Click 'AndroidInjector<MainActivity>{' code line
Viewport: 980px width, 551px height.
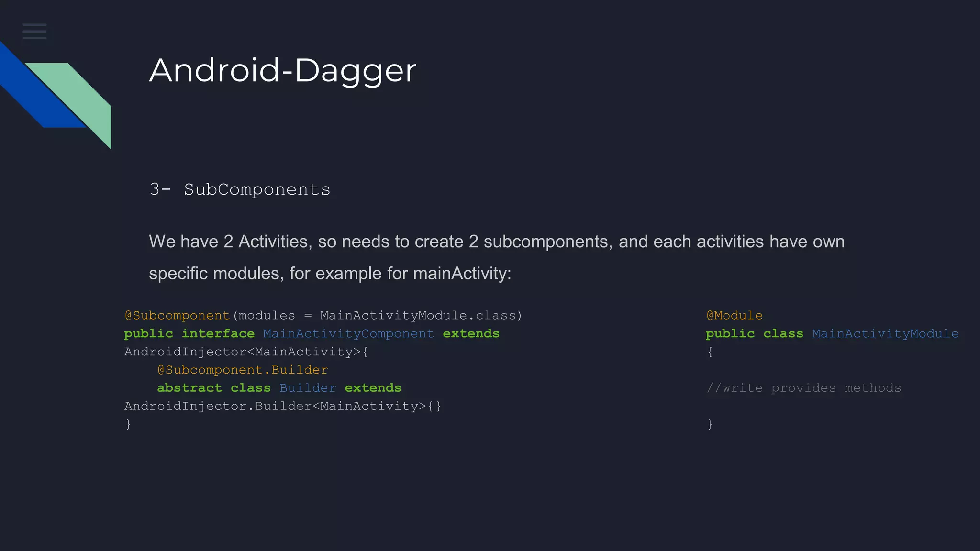tap(246, 352)
